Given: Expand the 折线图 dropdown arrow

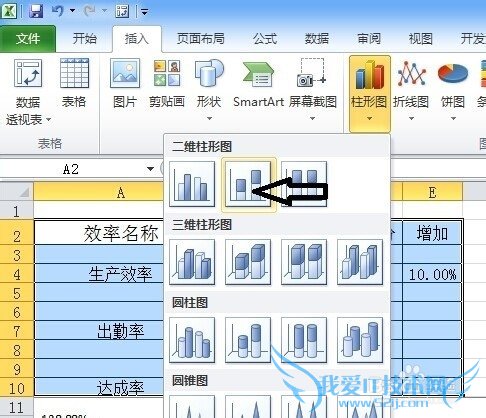Looking at the screenshot, I should (x=411, y=118).
